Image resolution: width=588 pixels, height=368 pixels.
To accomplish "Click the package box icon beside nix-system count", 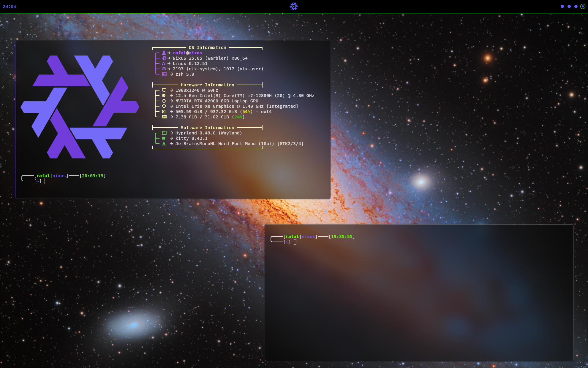I will point(164,69).
